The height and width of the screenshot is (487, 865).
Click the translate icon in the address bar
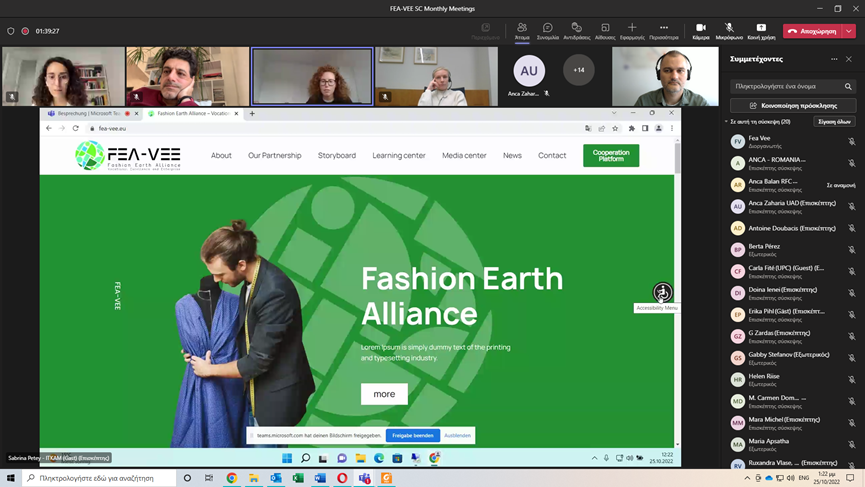[588, 129]
